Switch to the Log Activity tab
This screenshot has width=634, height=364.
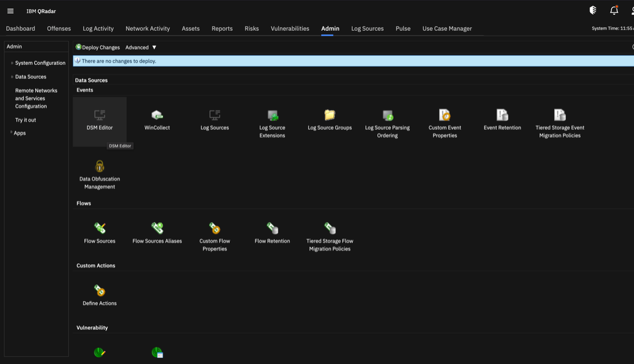pos(98,28)
